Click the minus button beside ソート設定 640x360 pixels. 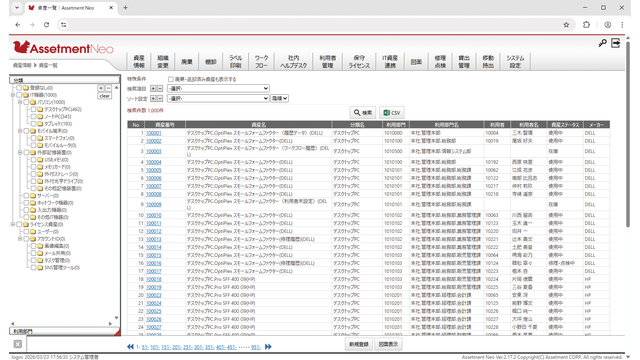coord(160,99)
